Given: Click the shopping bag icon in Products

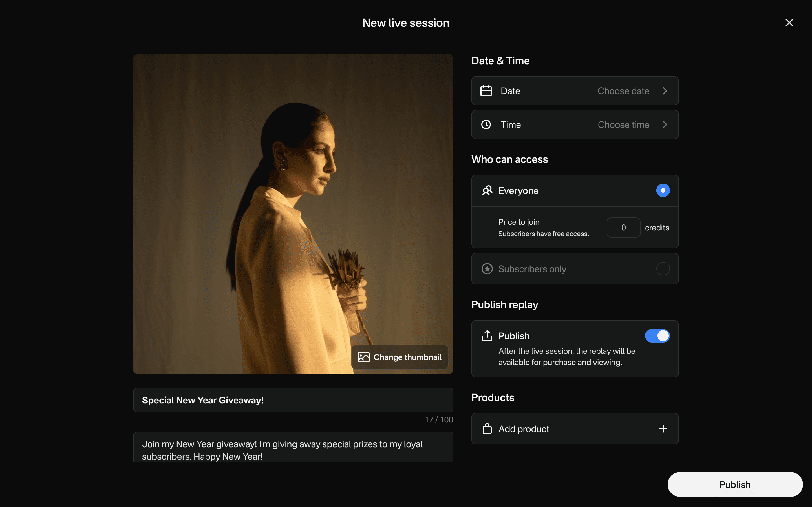Looking at the screenshot, I should point(487,429).
